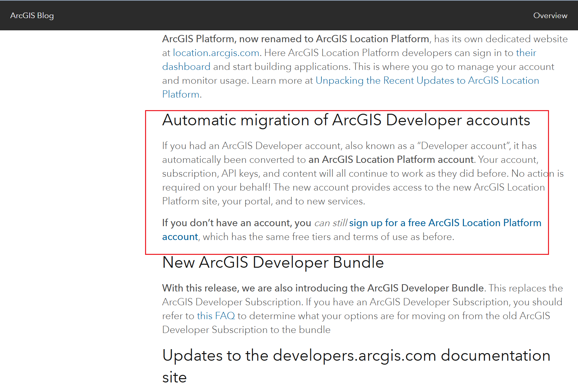Open the "their dashboard" hyperlink
The height and width of the screenshot is (392, 578).
tap(186, 66)
